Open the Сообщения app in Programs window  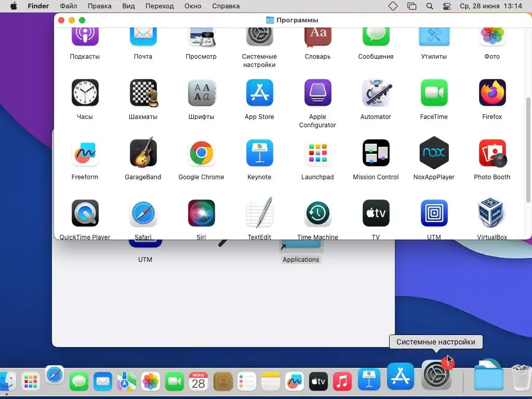click(376, 37)
